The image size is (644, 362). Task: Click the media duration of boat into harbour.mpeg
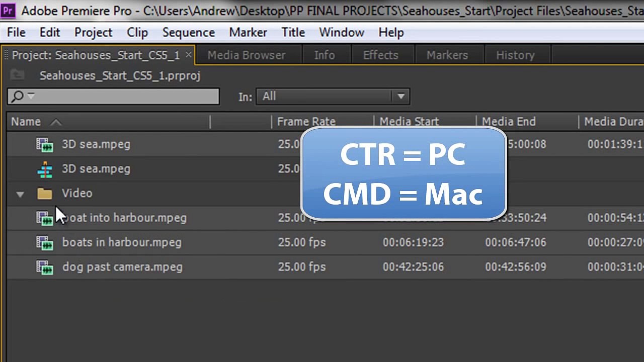(x=615, y=218)
